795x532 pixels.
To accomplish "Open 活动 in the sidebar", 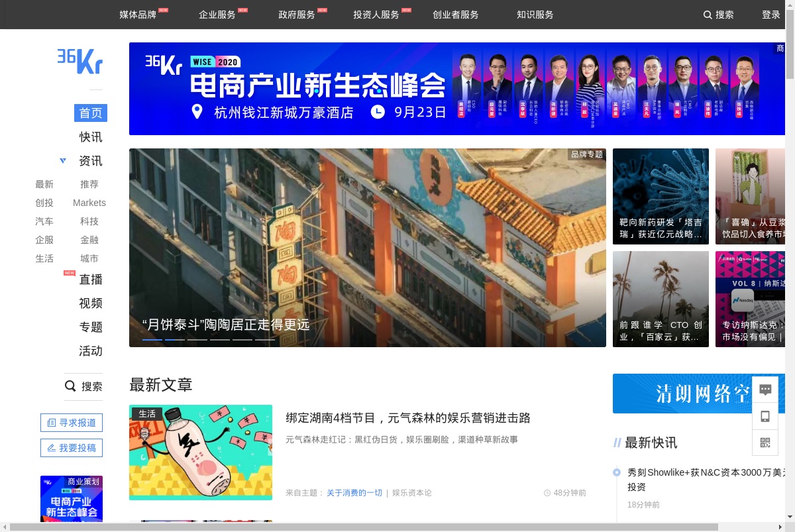I will point(91,351).
